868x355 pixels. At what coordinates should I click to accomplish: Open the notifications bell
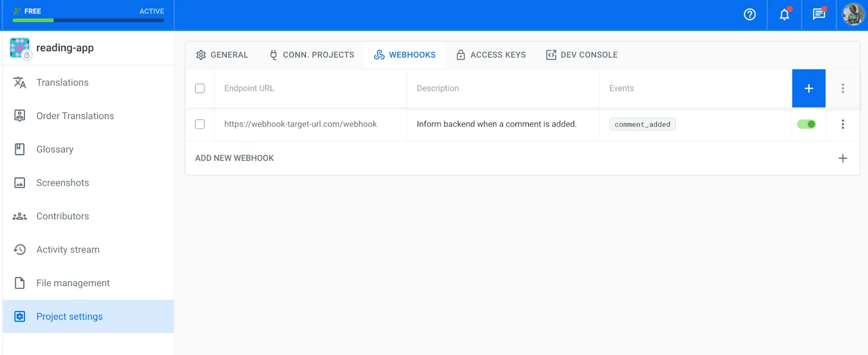coord(784,15)
